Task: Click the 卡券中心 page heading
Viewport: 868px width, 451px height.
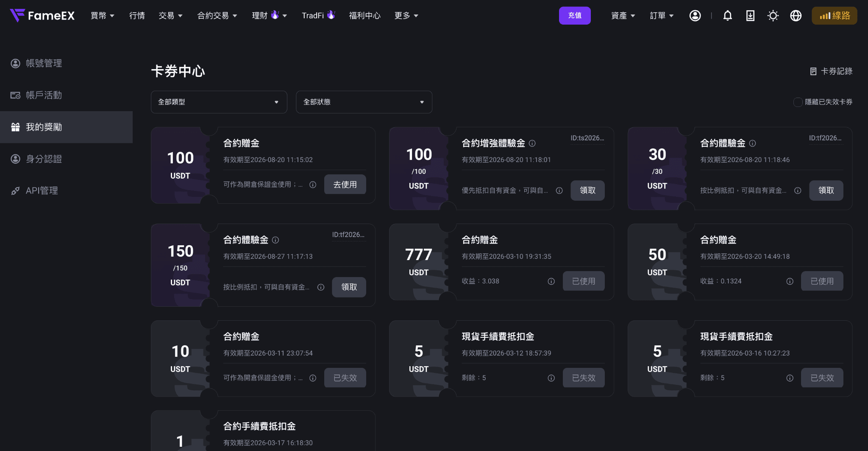Action: 178,71
